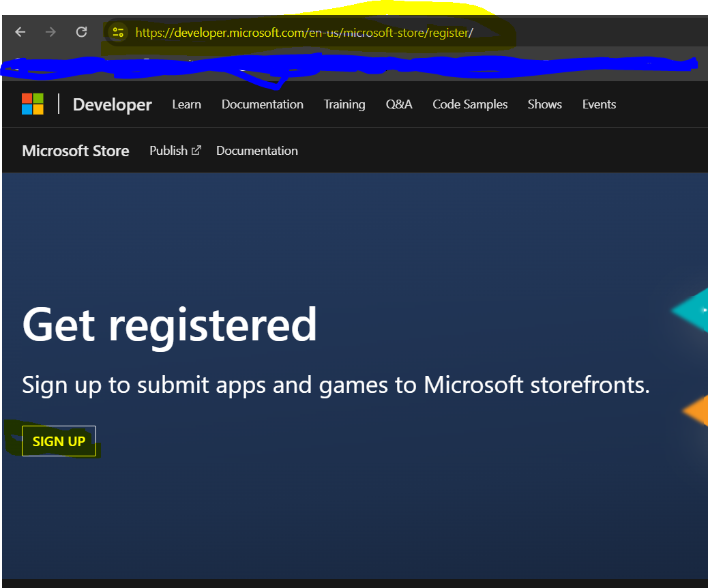Click the Microsoft Store heading link

[76, 151]
